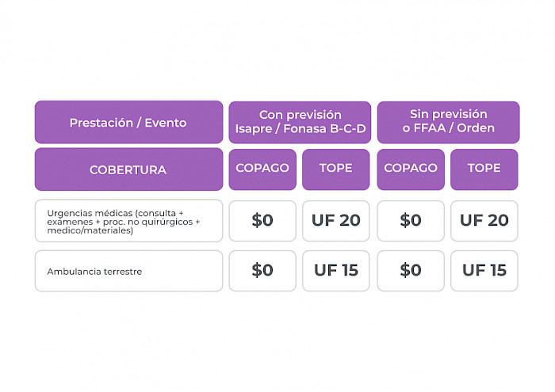Select TOPE header under Con previsión
Image resolution: width=555 pixels, height=392 pixels.
click(336, 169)
